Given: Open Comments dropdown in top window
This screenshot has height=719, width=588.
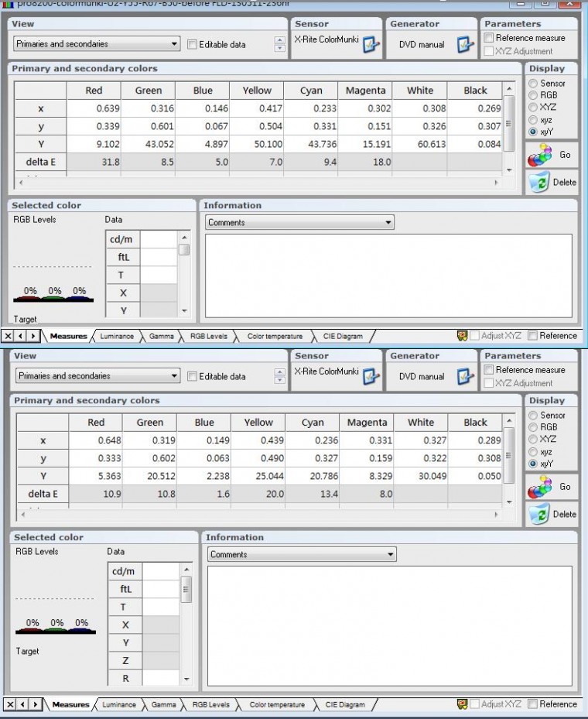Looking at the screenshot, I should (299, 222).
